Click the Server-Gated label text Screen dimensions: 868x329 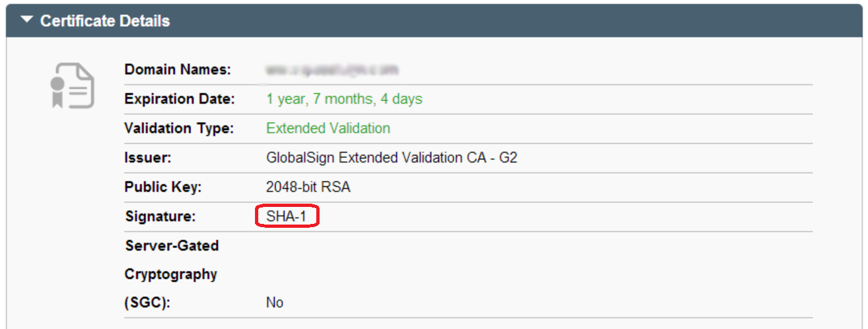tap(172, 245)
